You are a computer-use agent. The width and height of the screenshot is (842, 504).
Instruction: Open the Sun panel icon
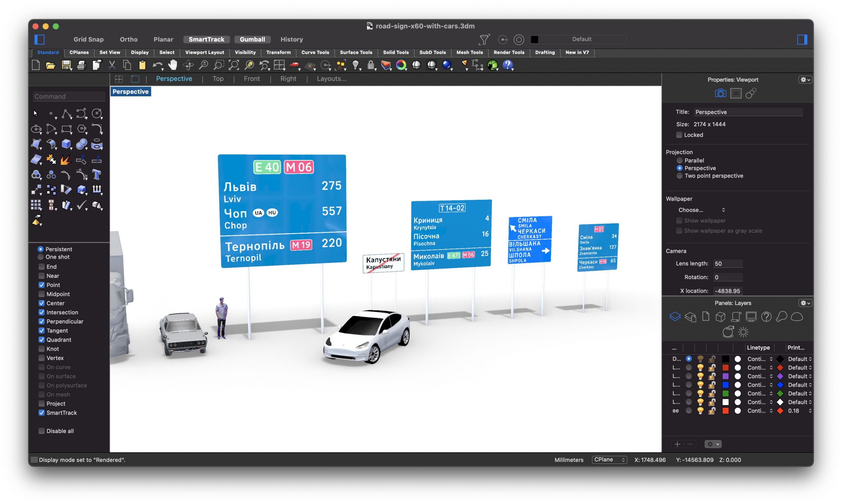[x=743, y=332]
